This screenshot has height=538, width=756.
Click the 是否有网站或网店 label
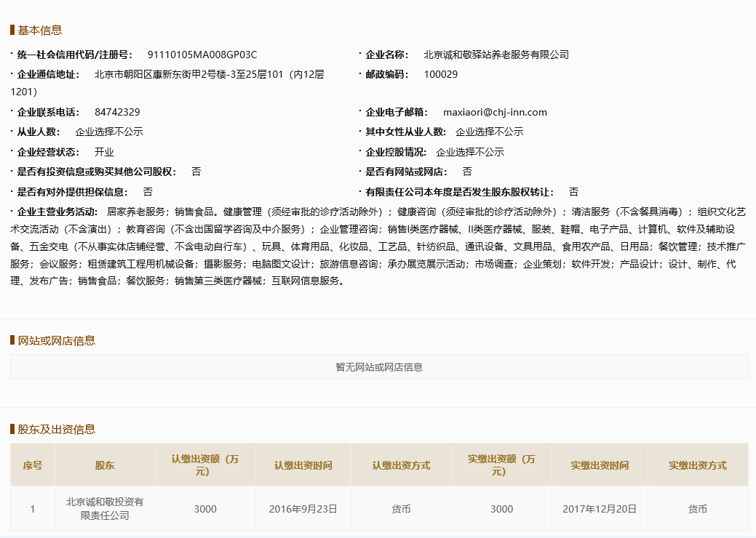(406, 172)
